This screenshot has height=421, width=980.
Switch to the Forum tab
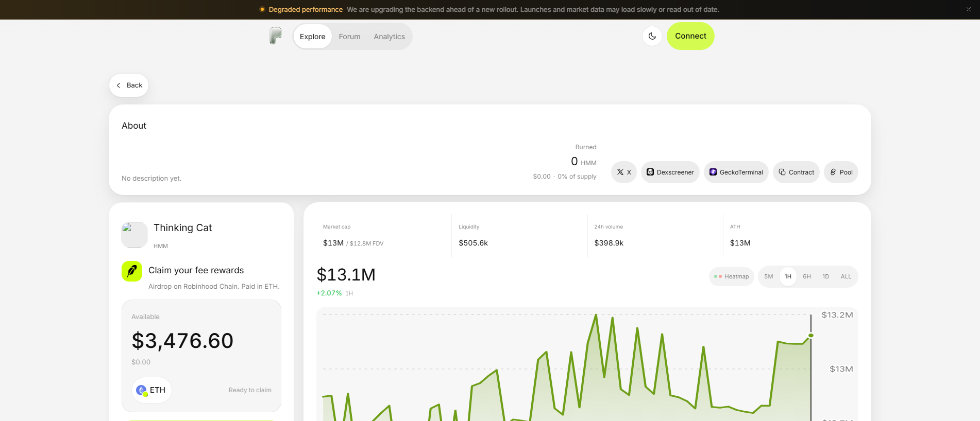(x=349, y=37)
